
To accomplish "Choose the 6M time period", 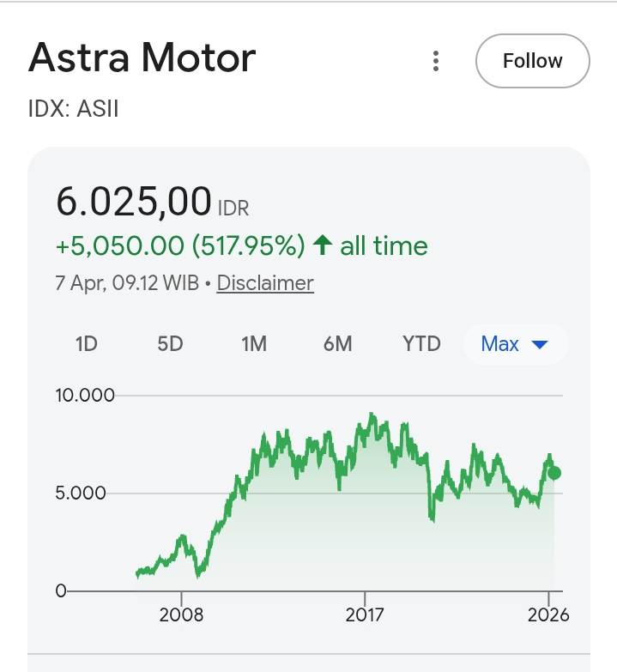I will [337, 344].
